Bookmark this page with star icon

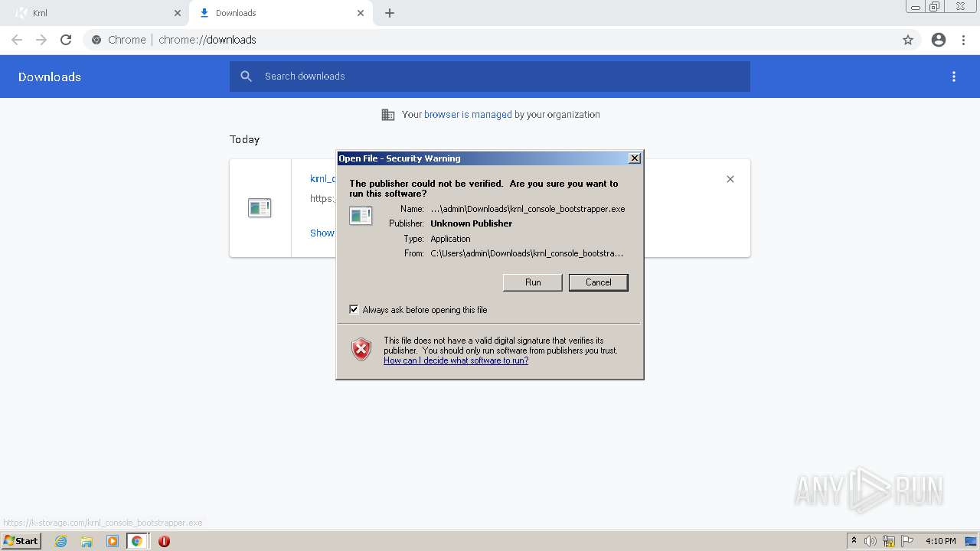click(x=908, y=40)
